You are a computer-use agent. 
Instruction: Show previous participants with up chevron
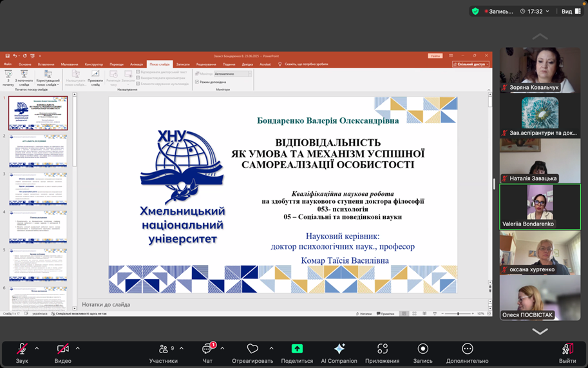pyautogui.click(x=540, y=36)
